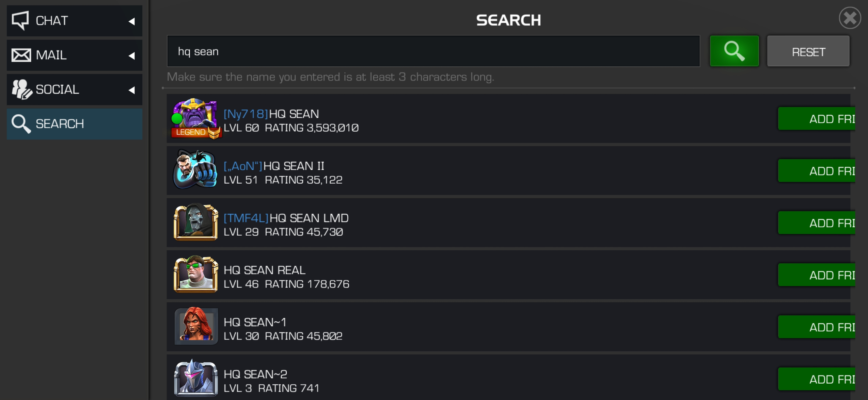Click the Chat speech bubble icon

(21, 20)
